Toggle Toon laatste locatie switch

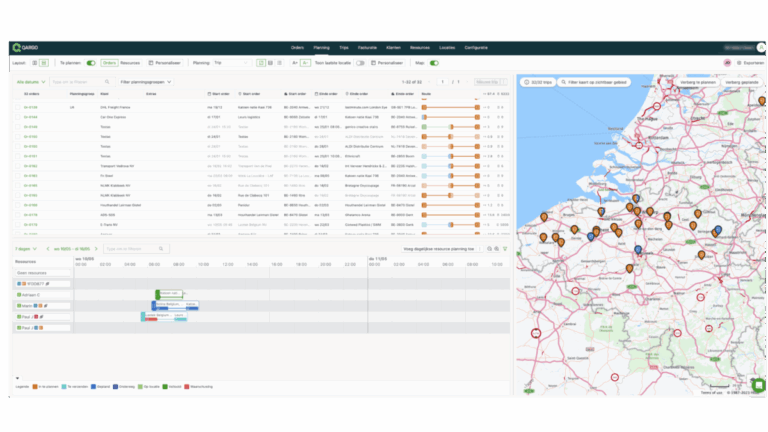360,63
